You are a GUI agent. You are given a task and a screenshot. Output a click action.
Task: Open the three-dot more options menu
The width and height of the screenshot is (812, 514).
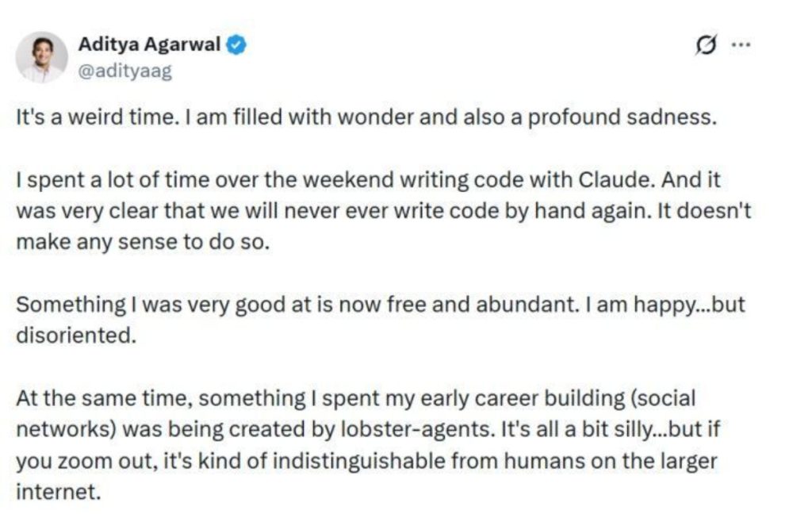coord(740,45)
